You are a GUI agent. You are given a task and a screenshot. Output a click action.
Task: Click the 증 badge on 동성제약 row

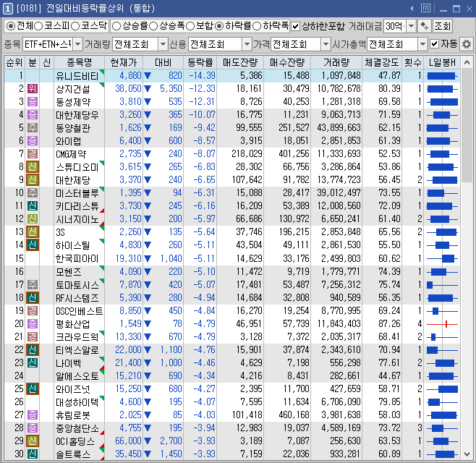click(x=33, y=102)
